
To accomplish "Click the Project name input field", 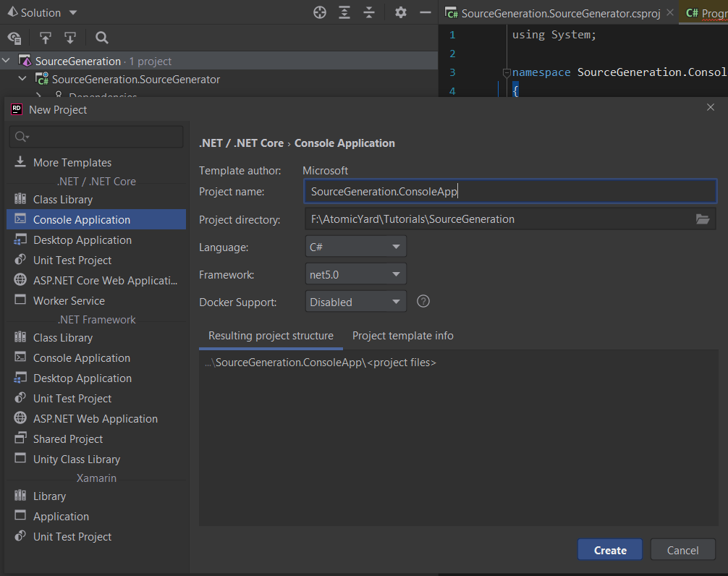I will pos(510,191).
